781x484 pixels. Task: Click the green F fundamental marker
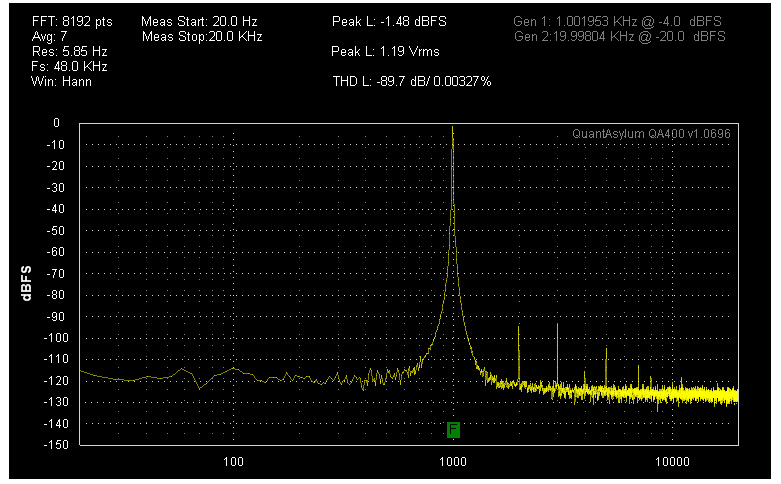[453, 430]
